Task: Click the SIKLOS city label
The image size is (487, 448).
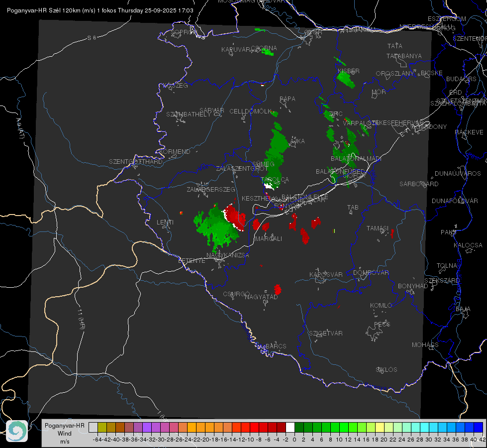Action: pyautogui.click(x=387, y=370)
